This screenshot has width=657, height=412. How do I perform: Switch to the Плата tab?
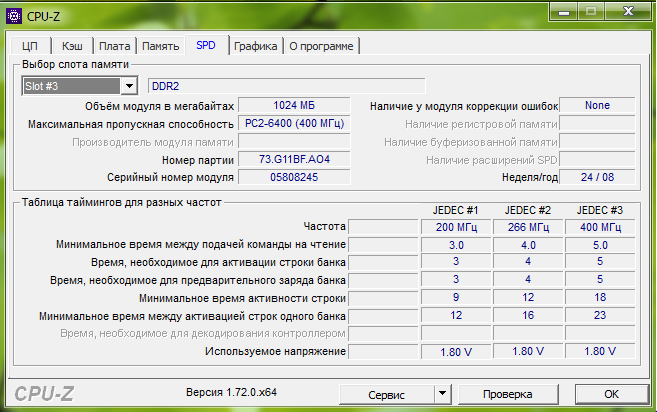click(115, 46)
